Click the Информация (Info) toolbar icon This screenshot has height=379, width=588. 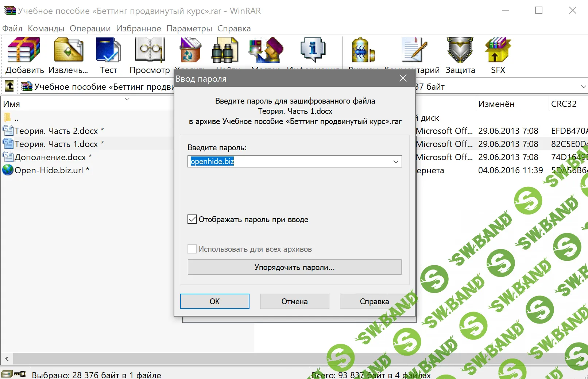click(313, 50)
